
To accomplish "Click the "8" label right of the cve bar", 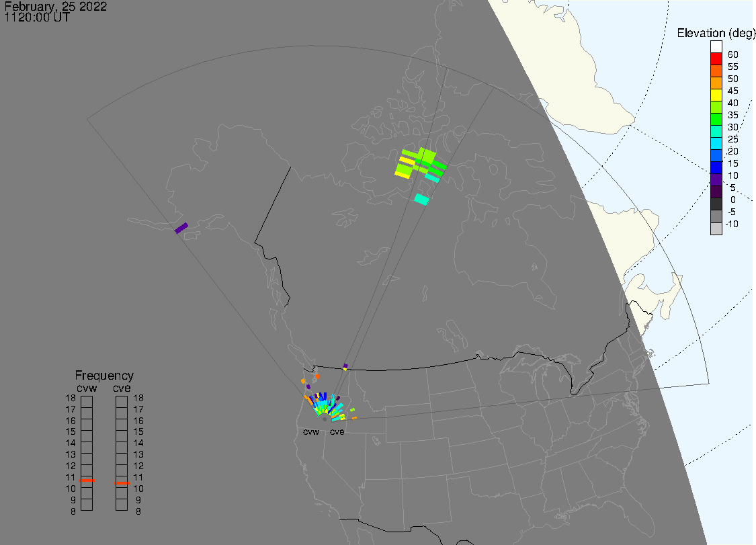I will point(138,511).
